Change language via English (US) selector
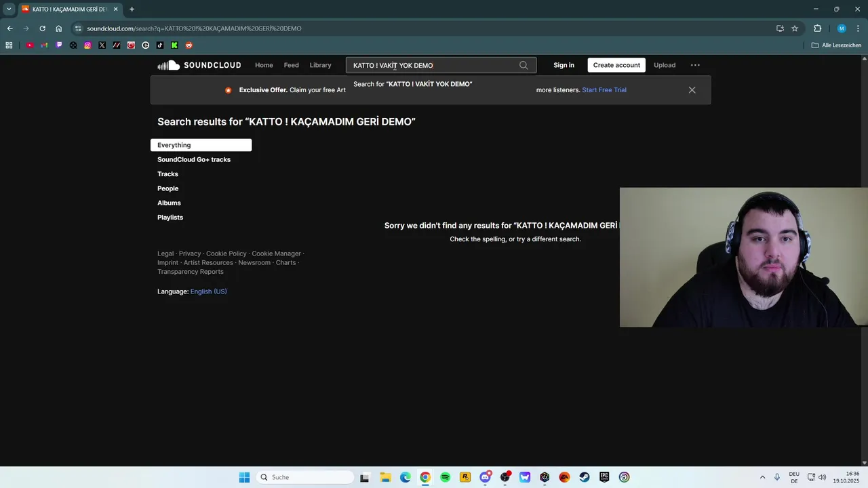The image size is (868, 488). click(x=209, y=291)
